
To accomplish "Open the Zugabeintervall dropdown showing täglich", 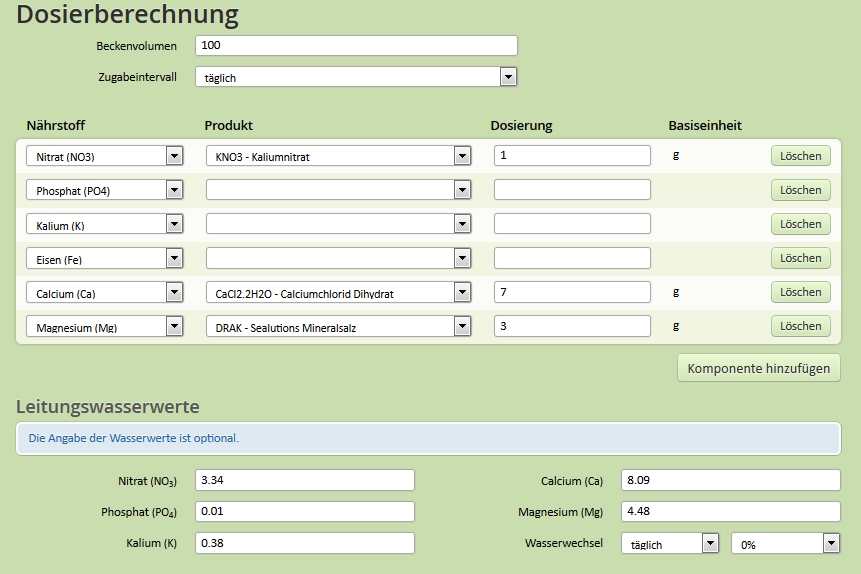I will pos(356,77).
